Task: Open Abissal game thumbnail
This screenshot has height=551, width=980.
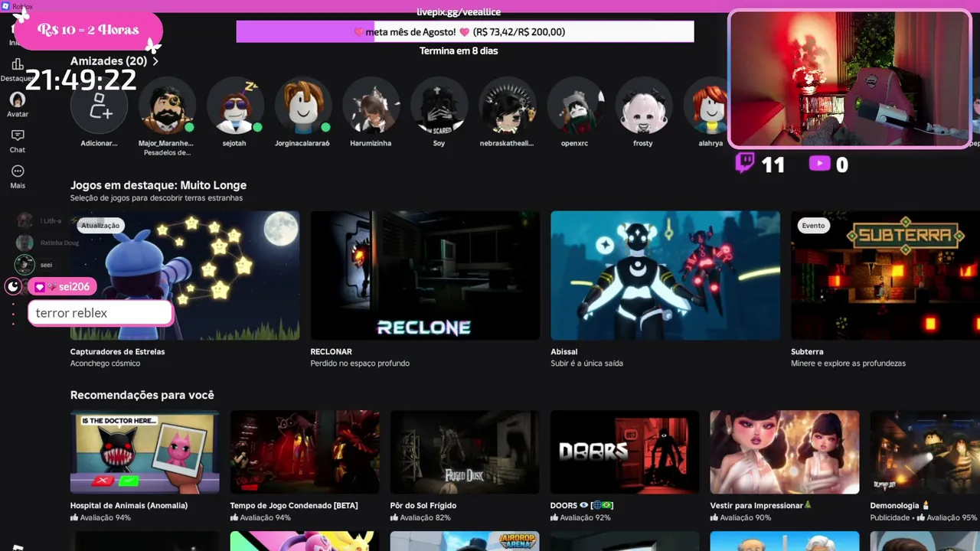Action: [665, 275]
